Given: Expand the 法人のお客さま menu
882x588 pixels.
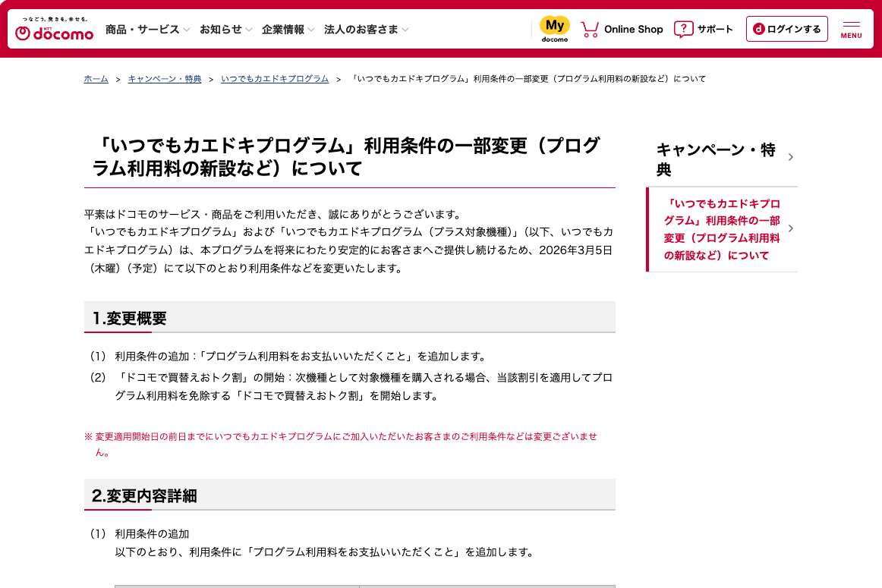Looking at the screenshot, I should [x=405, y=29].
